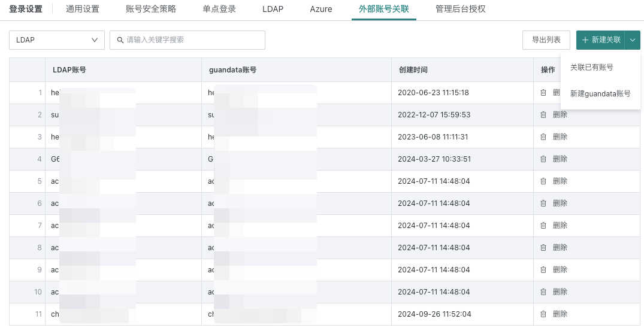Screen dimensions: 644x331
Task: Click the 导出列表 button
Action: 546,40
